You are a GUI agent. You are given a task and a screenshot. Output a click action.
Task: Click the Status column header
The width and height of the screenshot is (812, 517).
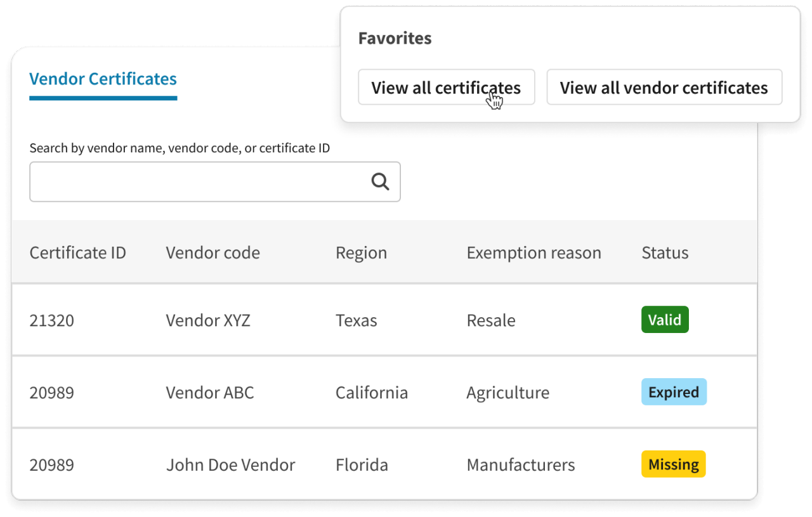(x=664, y=252)
